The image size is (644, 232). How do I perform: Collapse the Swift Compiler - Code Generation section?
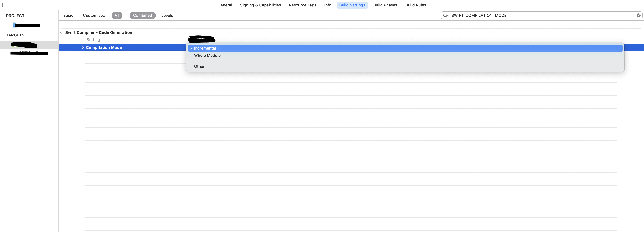pos(62,32)
